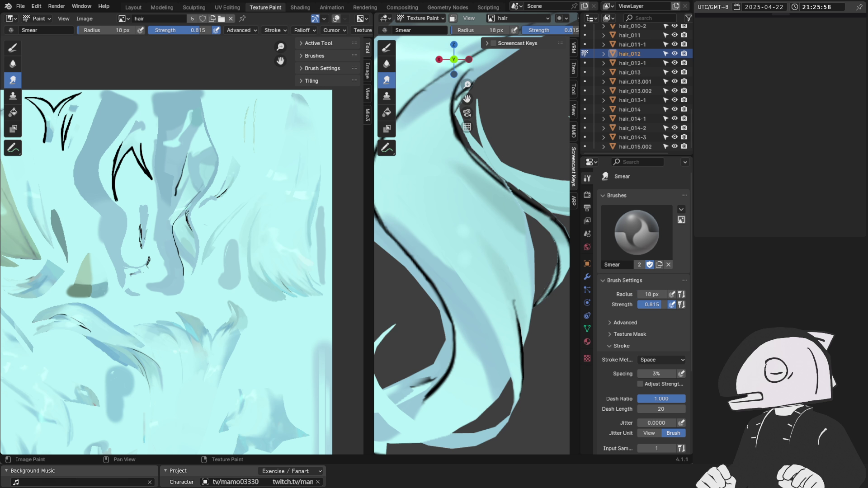Image resolution: width=868 pixels, height=488 pixels.
Task: Enable the Screencast Keys checkbox
Action: coord(494,43)
